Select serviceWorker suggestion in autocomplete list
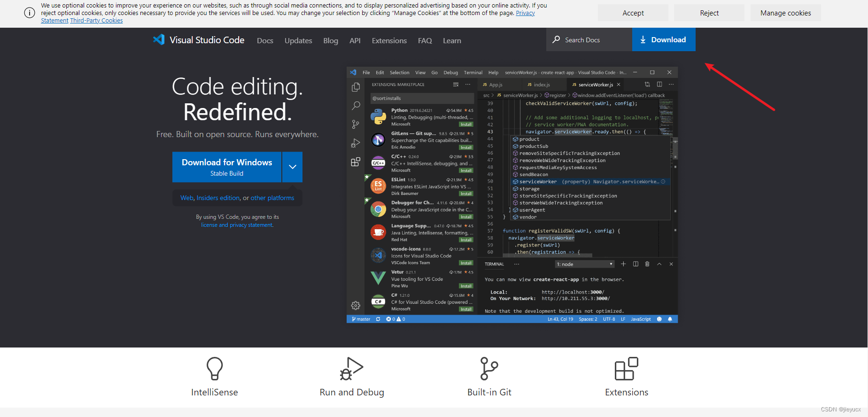Screen dimensions: 868x417 (x=590, y=182)
